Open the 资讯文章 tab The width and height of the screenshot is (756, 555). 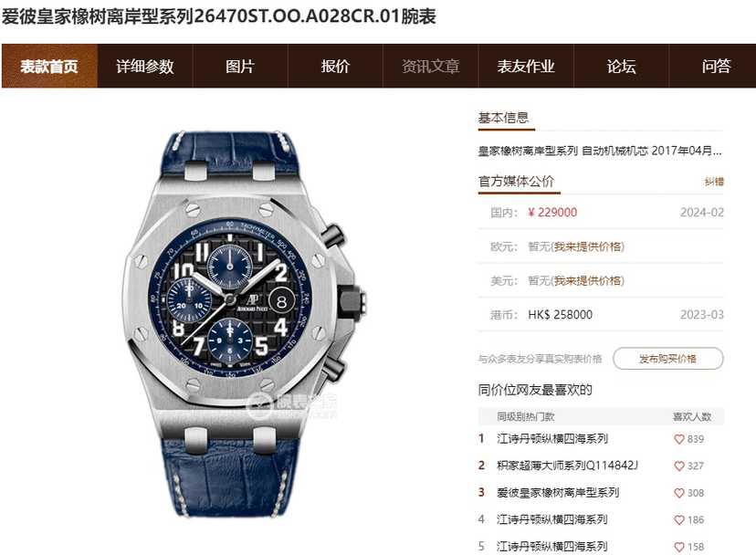431,66
